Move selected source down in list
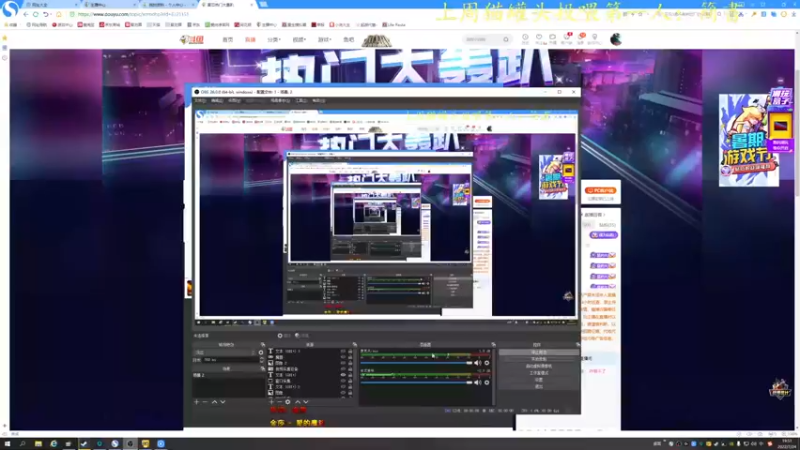The image size is (800, 450). (x=306, y=402)
